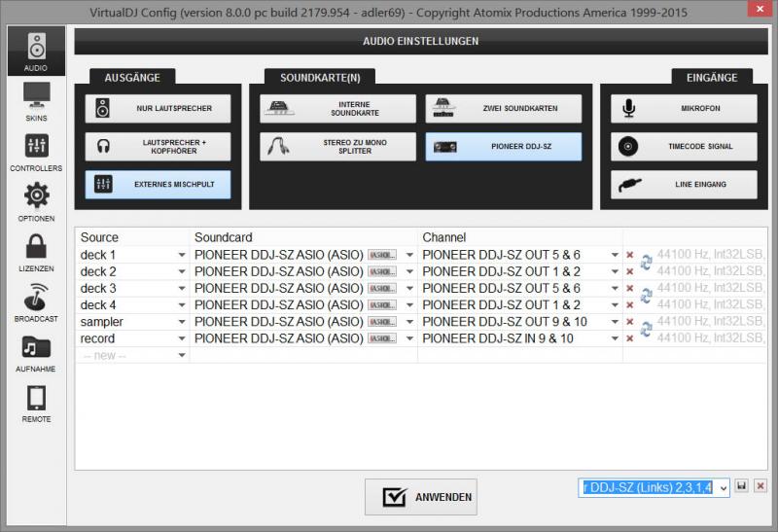Select Externes Mischpult output

coord(158,184)
